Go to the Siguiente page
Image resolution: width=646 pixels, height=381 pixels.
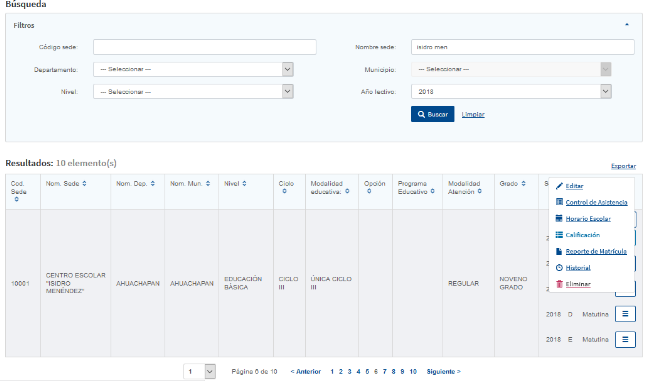coord(444,372)
